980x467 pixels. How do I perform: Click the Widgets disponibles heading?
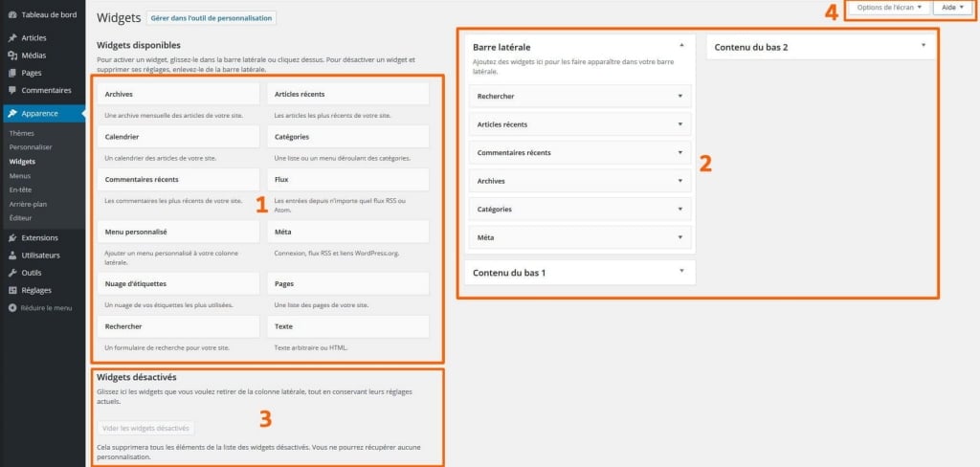pyautogui.click(x=139, y=45)
